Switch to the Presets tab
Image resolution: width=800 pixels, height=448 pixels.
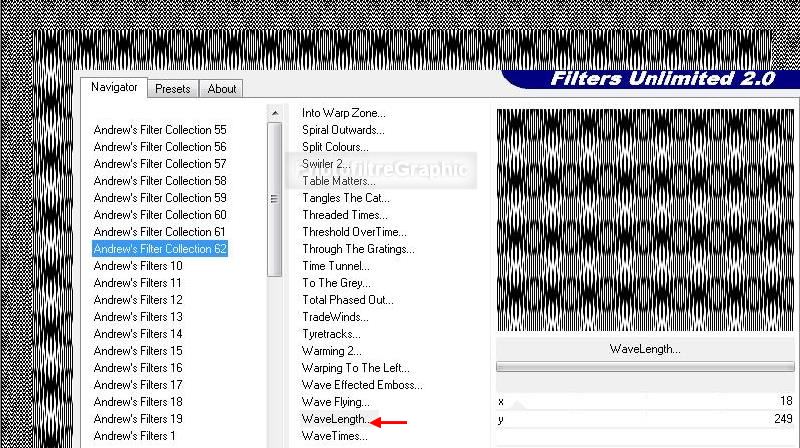click(172, 89)
